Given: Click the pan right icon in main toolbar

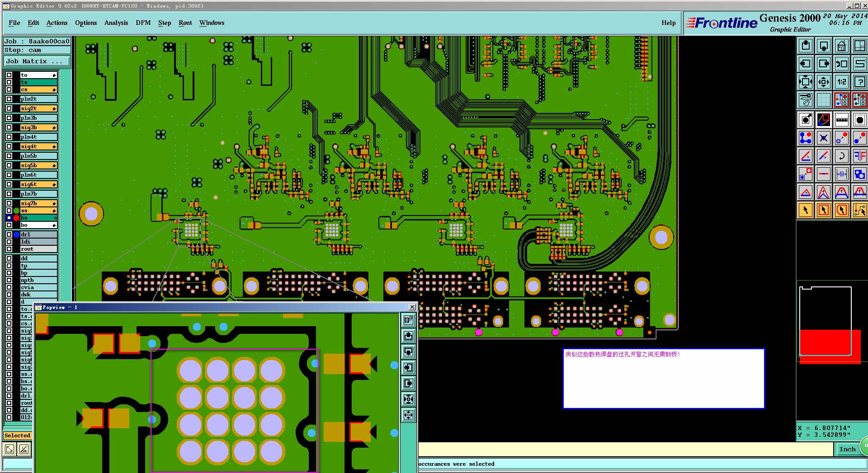Looking at the screenshot, I should click(824, 64).
